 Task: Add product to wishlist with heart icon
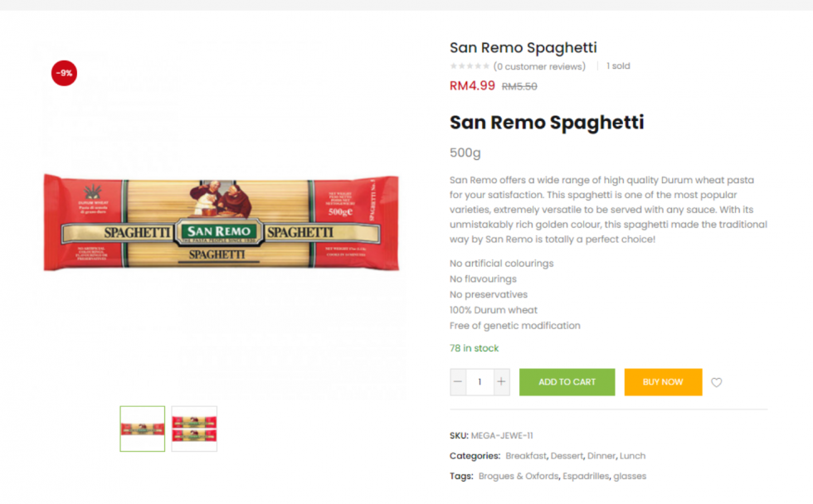click(716, 382)
